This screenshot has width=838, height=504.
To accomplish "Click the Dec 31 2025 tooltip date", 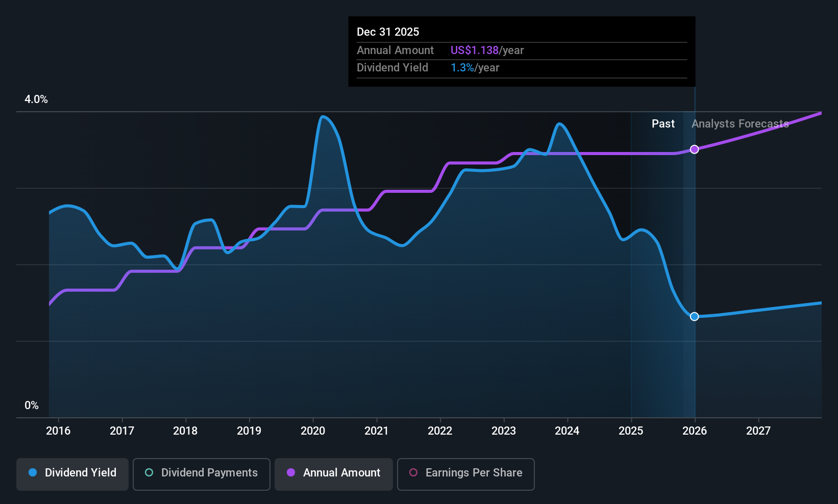I will [x=388, y=32].
